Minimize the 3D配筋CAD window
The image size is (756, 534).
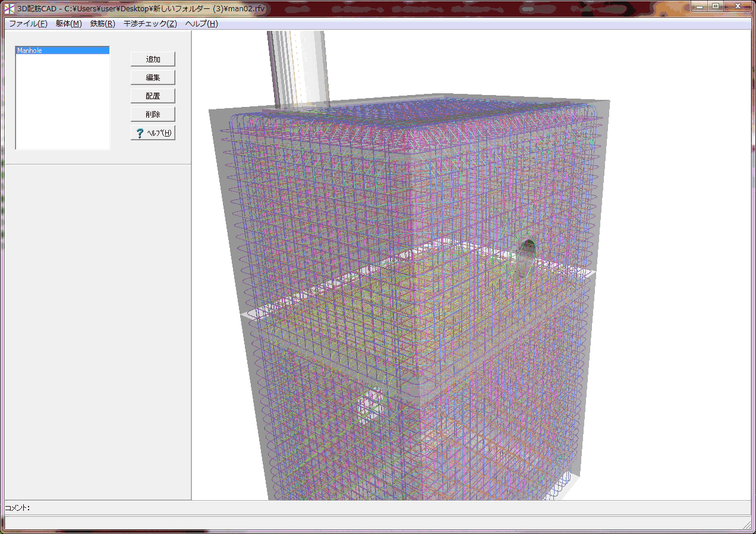pyautogui.click(x=699, y=7)
